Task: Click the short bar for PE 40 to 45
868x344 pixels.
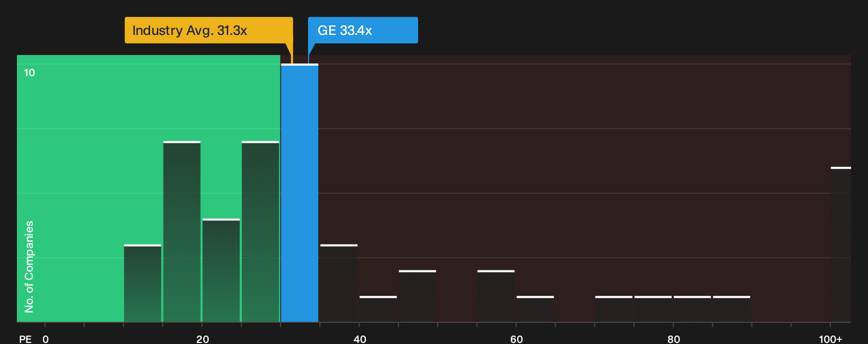Action: pos(378,309)
